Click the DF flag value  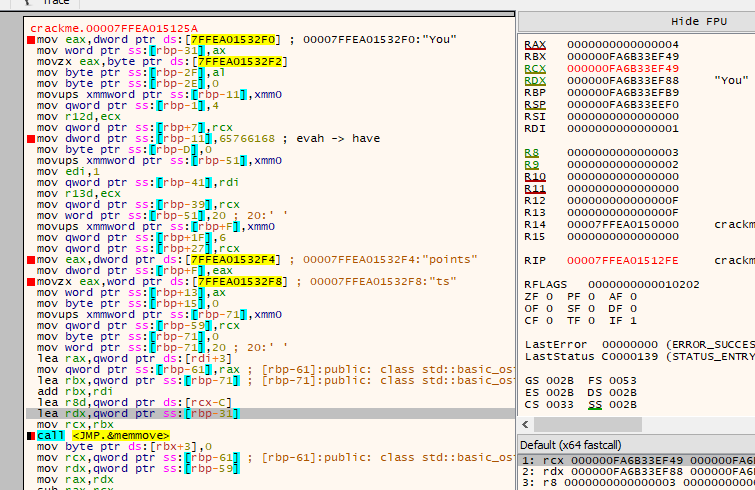click(633, 309)
